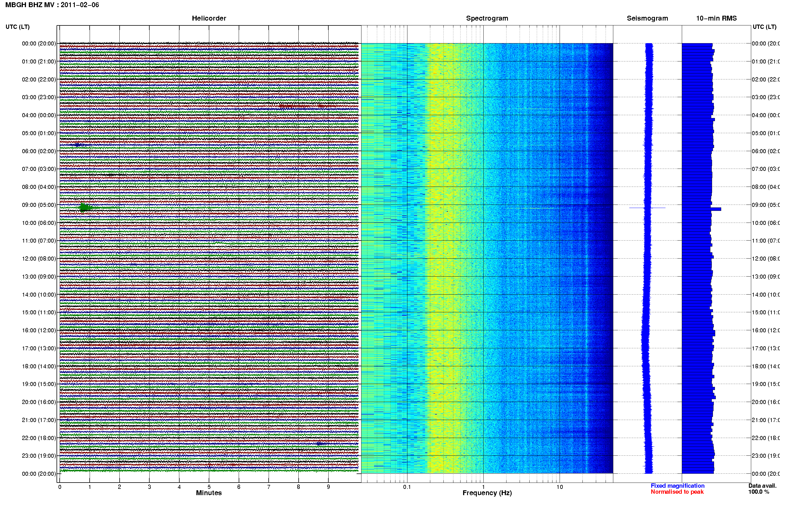This screenshot has width=812, height=508.
Task: Click the Minutes axis title
Action: click(x=209, y=493)
